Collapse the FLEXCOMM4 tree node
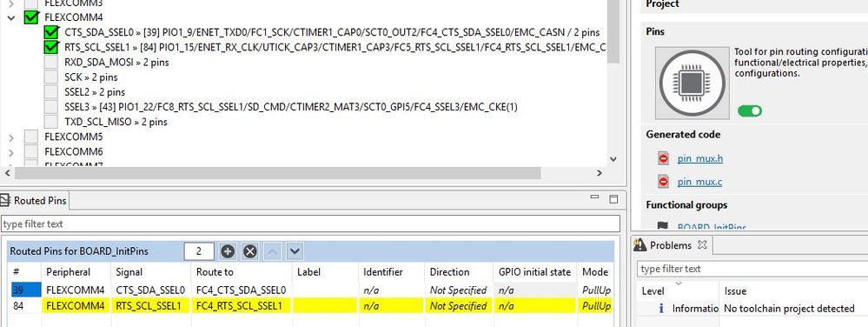 pyautogui.click(x=11, y=17)
